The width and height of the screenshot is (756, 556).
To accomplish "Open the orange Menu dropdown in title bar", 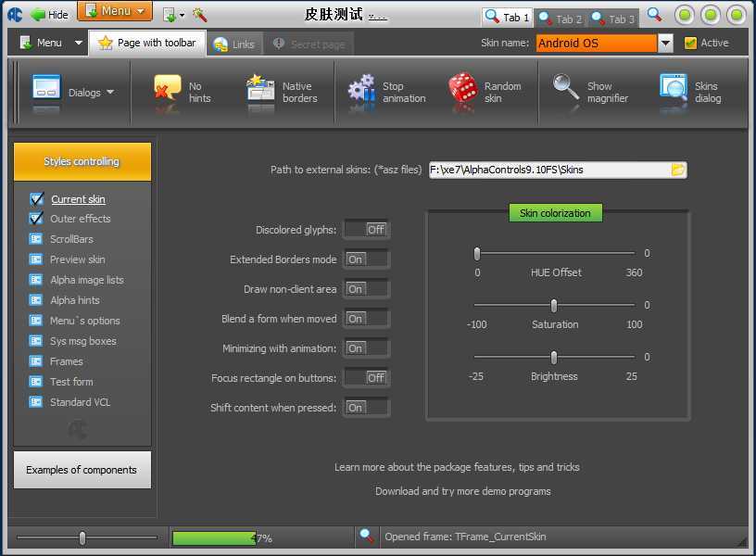I will coord(115,11).
